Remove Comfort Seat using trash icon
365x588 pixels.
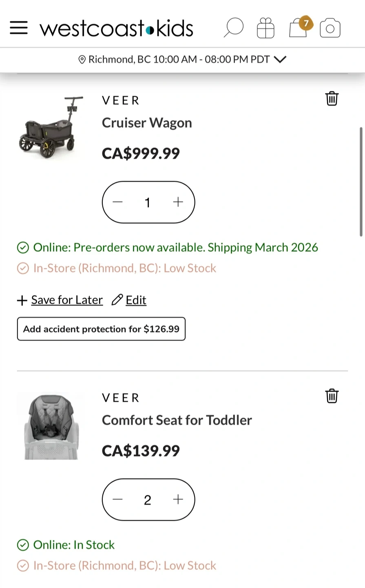332,396
